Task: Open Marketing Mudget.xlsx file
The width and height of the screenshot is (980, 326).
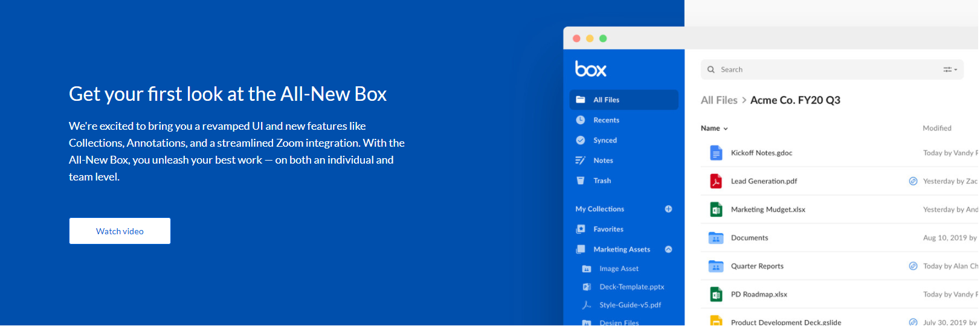Action: coord(768,209)
